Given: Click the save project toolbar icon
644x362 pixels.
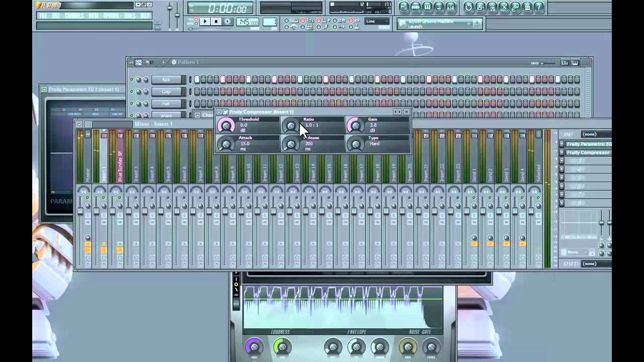Looking at the screenshot, I should (480, 7).
